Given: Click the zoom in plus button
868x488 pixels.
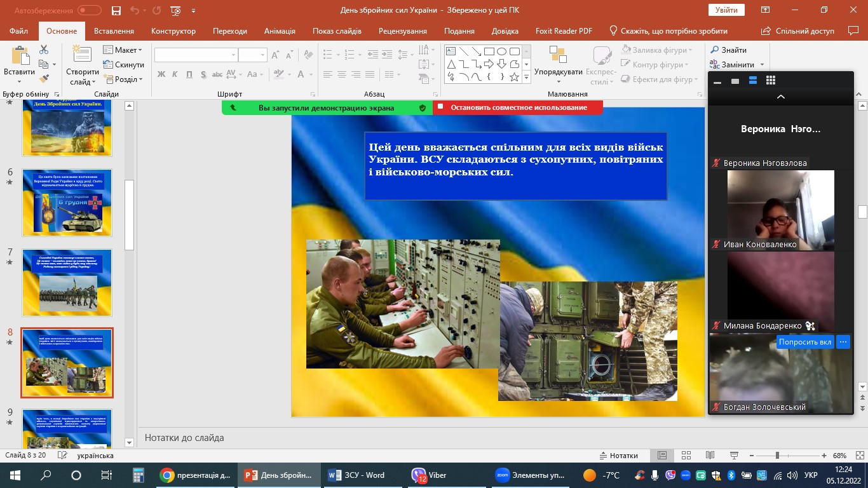Looking at the screenshot, I should (825, 456).
